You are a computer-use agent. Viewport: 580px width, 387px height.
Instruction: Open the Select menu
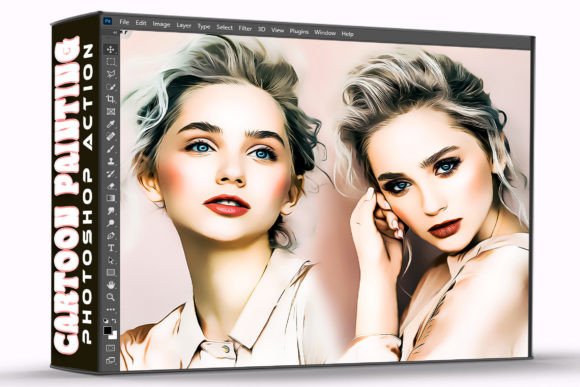tap(225, 27)
